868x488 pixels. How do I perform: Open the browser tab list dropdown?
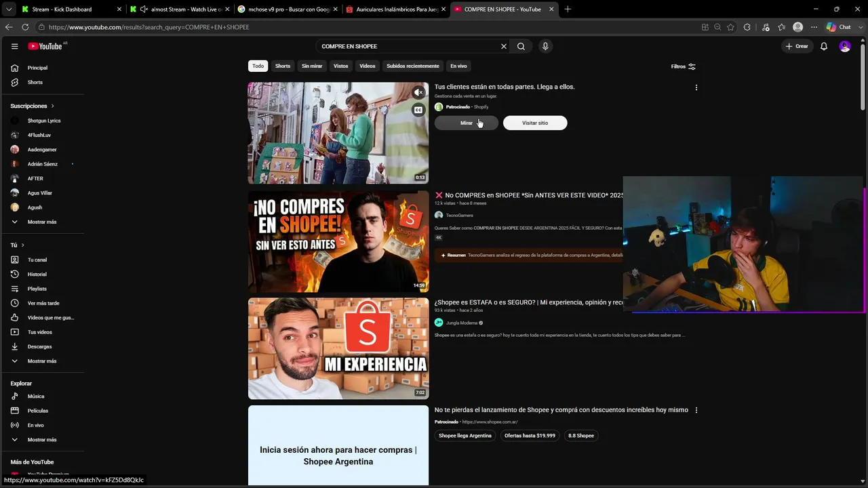(9, 9)
